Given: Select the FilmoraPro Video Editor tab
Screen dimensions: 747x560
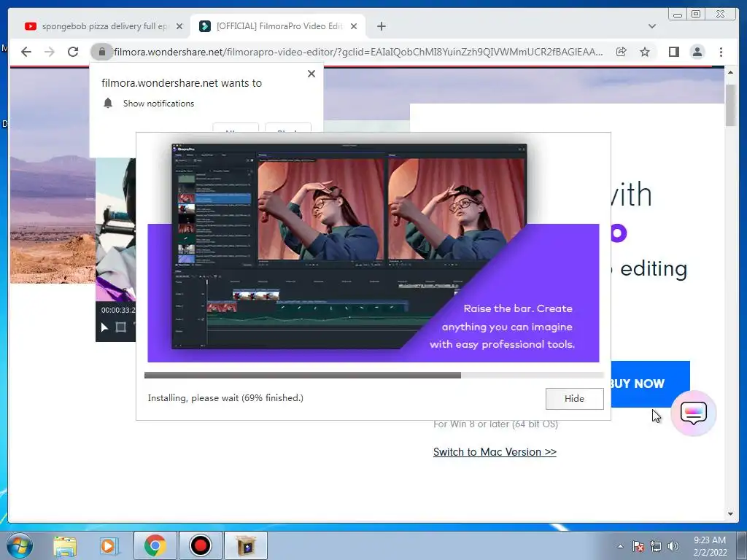Looking at the screenshot, I should pyautogui.click(x=279, y=26).
